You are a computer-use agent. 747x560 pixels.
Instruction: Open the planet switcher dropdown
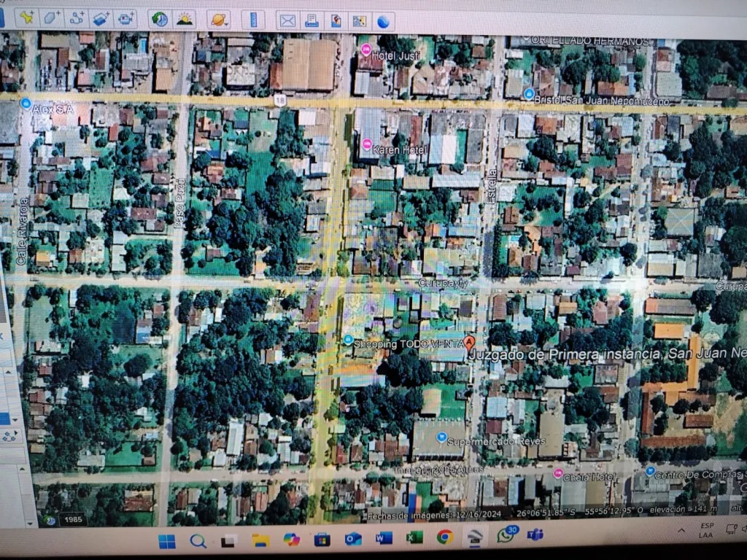pyautogui.click(x=219, y=20)
